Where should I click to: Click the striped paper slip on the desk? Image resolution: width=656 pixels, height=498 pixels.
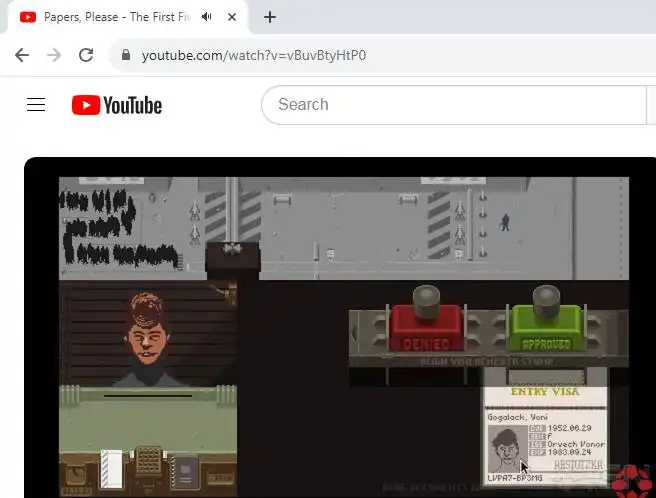click(x=112, y=469)
